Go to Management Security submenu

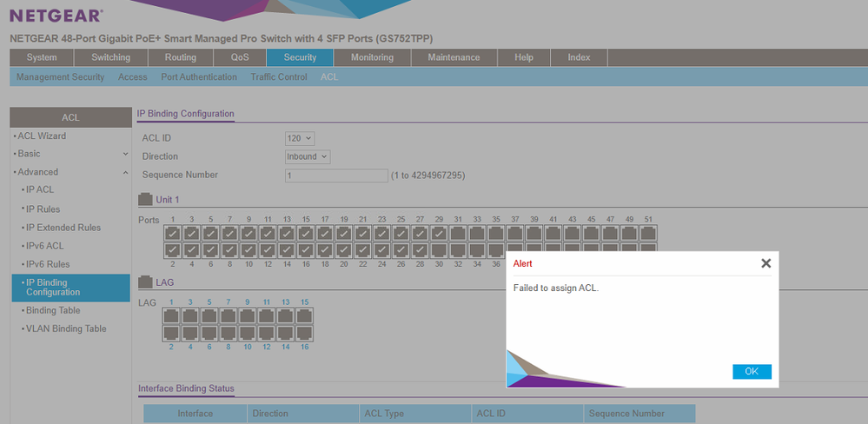coord(60,77)
